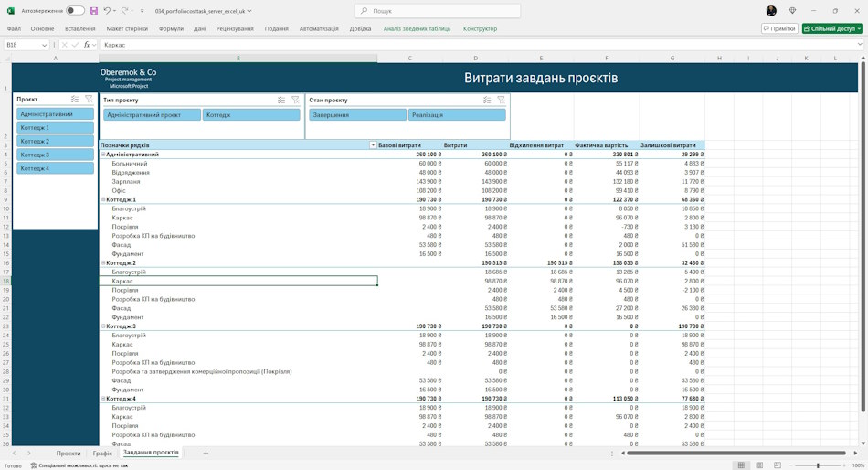
Task: Expand the formula bar with the chevron
Action: [x=860, y=45]
